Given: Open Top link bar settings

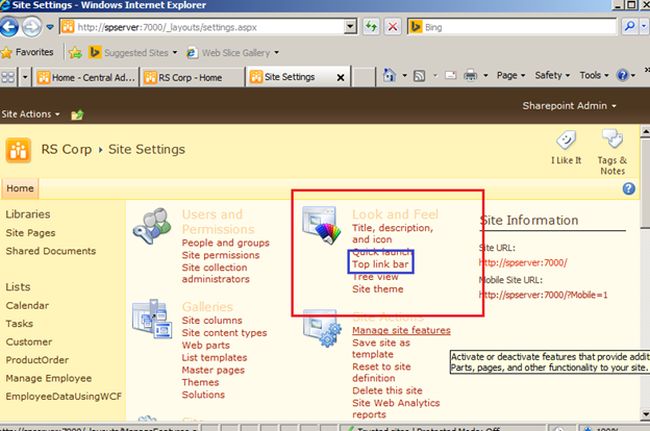Looking at the screenshot, I should coord(381,264).
